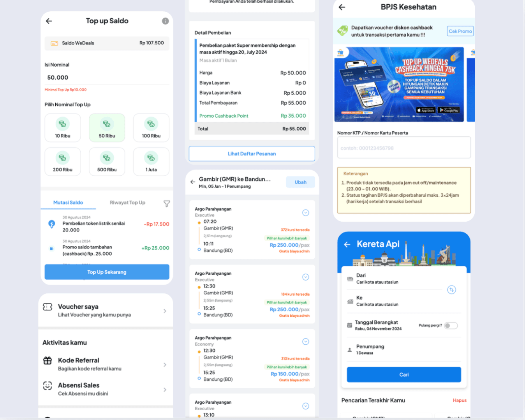Open the info icon beside Top up Saldo title
The height and width of the screenshot is (420, 525).
pyautogui.click(x=165, y=21)
